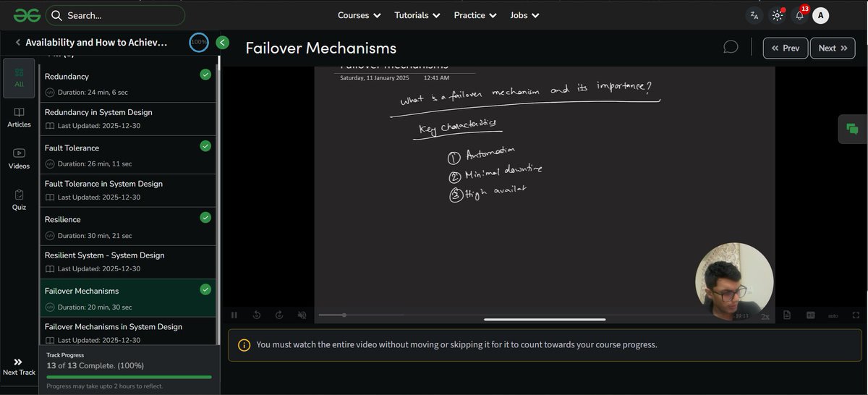Click the book icon under Resilient System article

coord(50,269)
